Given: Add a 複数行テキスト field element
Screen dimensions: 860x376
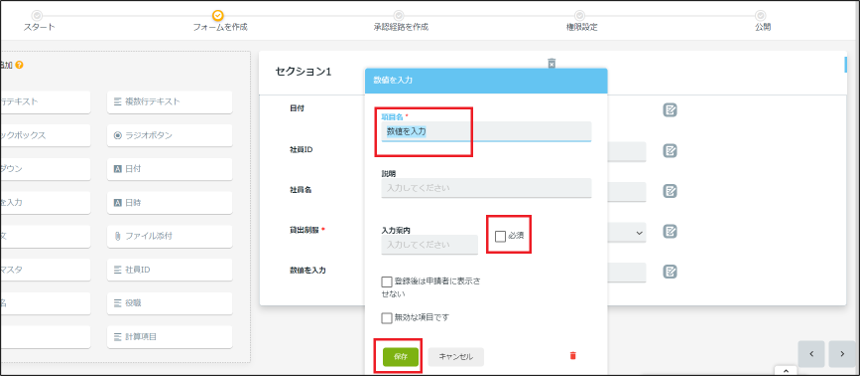Looking at the screenshot, I should pyautogui.click(x=169, y=102).
